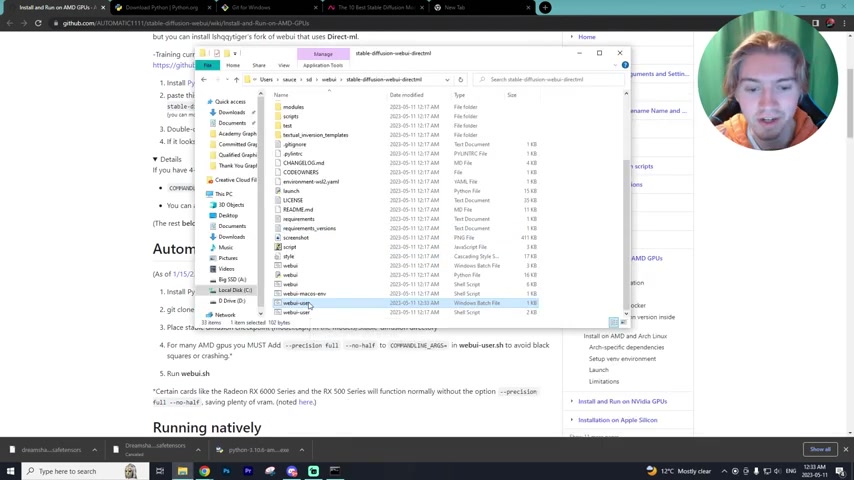Expand the Explorer ribbon chevron
Image resolution: width=854 pixels, height=480 pixels.
pos(615,65)
